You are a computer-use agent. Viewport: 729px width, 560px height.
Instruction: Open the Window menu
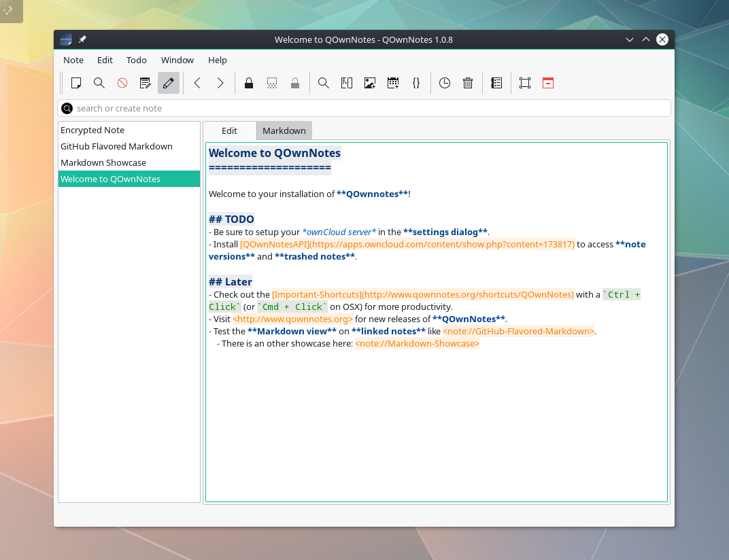[x=177, y=60]
